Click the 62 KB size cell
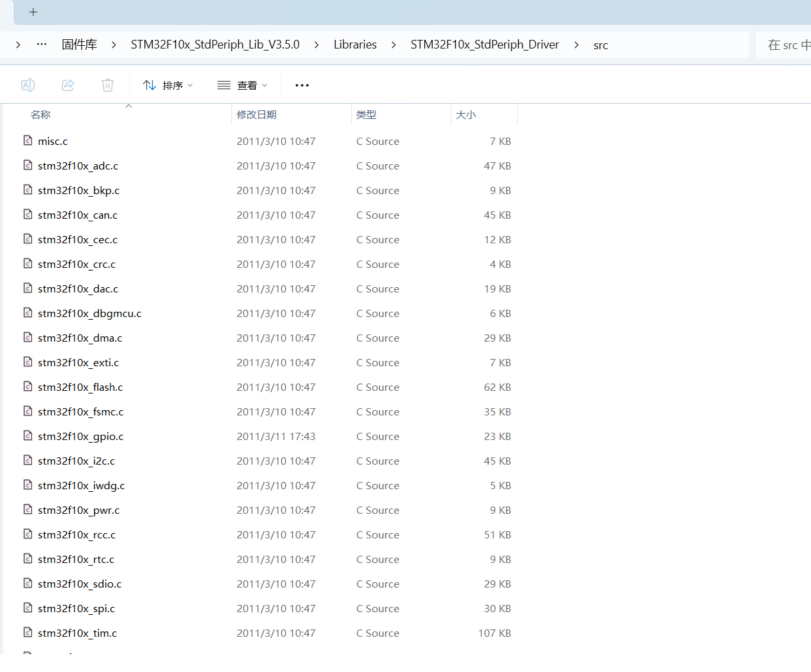 (x=497, y=388)
